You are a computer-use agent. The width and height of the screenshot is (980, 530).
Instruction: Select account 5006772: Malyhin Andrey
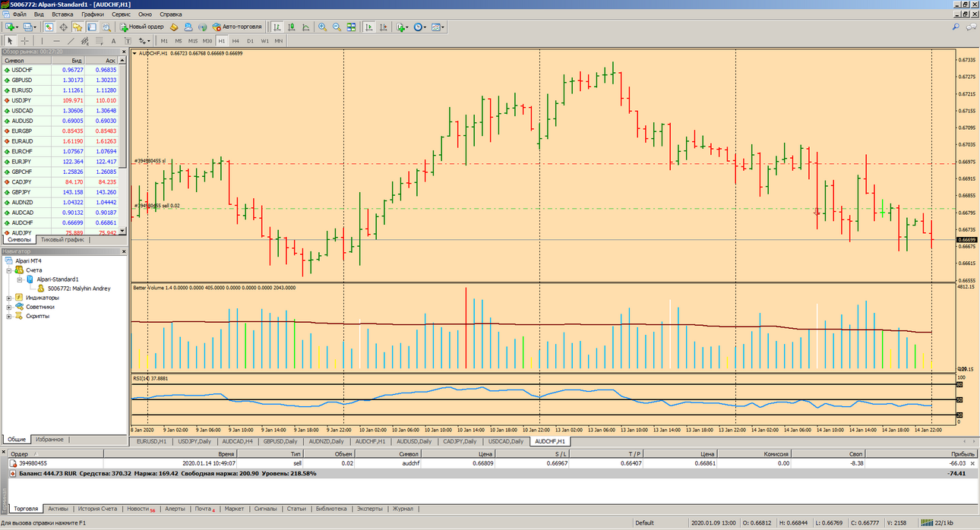[78, 289]
